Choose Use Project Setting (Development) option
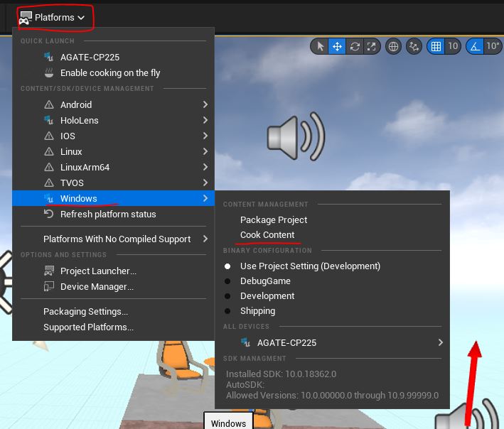The height and width of the screenshot is (429, 504). tap(310, 266)
